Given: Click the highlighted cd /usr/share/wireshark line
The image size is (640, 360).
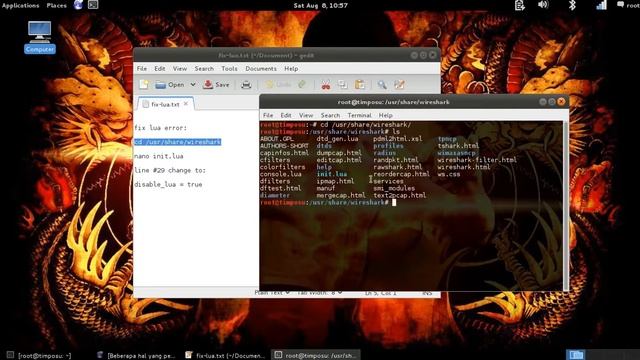Looking at the screenshot, I should (178, 142).
